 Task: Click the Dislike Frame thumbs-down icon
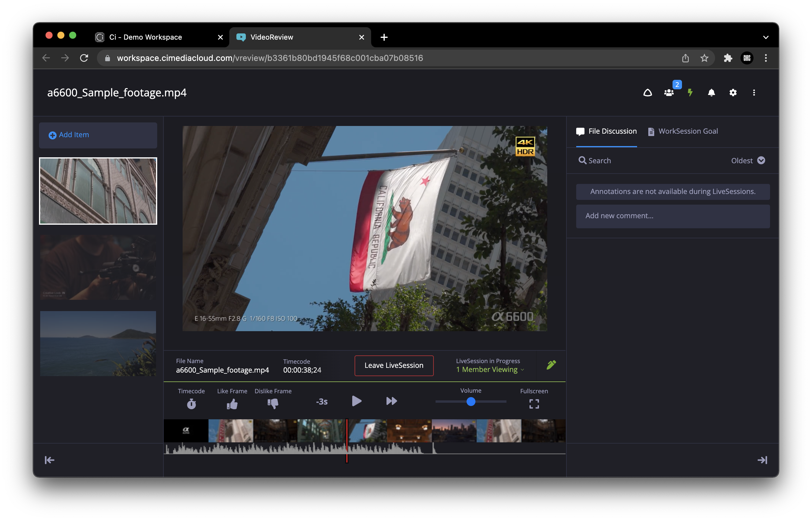point(273,404)
